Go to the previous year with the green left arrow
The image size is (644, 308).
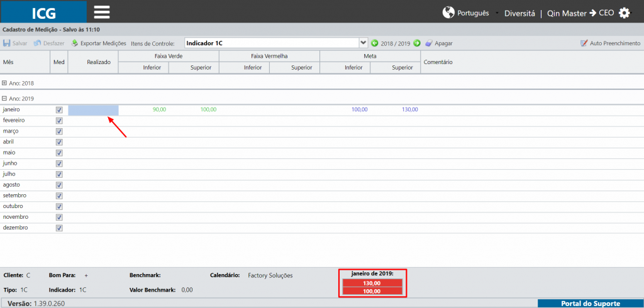[375, 43]
